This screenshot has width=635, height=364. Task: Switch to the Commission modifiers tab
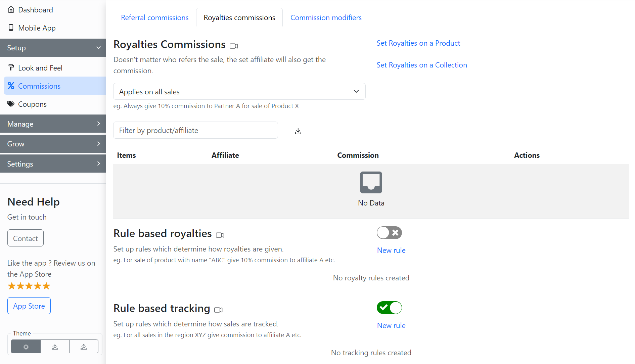pyautogui.click(x=326, y=17)
